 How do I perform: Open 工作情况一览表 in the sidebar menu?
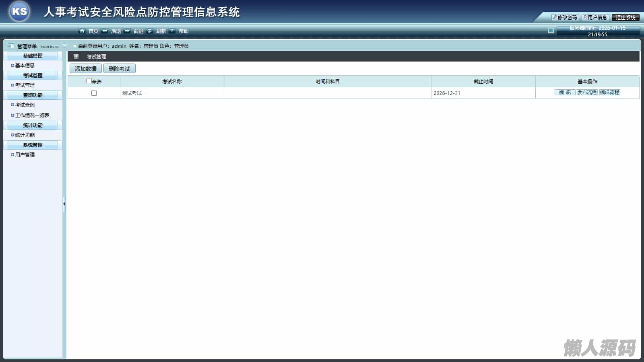tap(32, 115)
